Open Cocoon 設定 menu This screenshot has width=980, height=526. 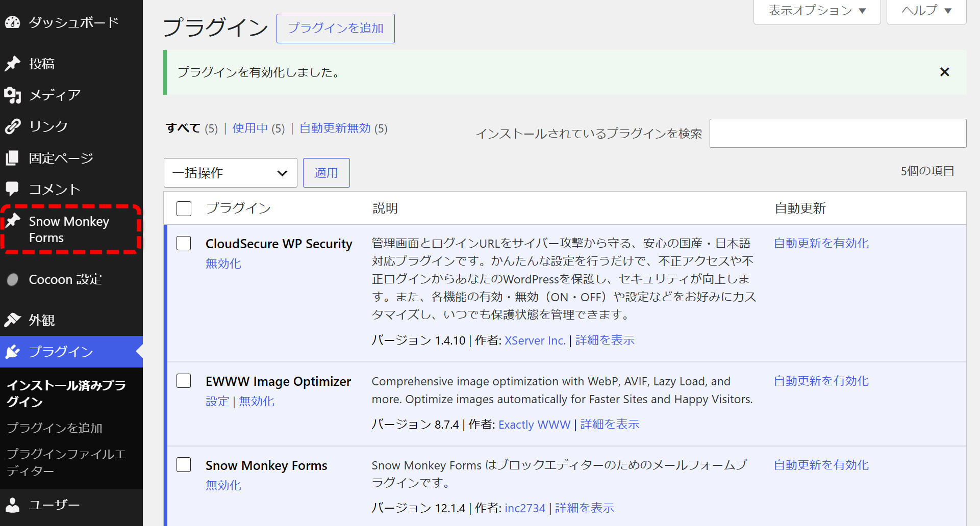click(71, 279)
